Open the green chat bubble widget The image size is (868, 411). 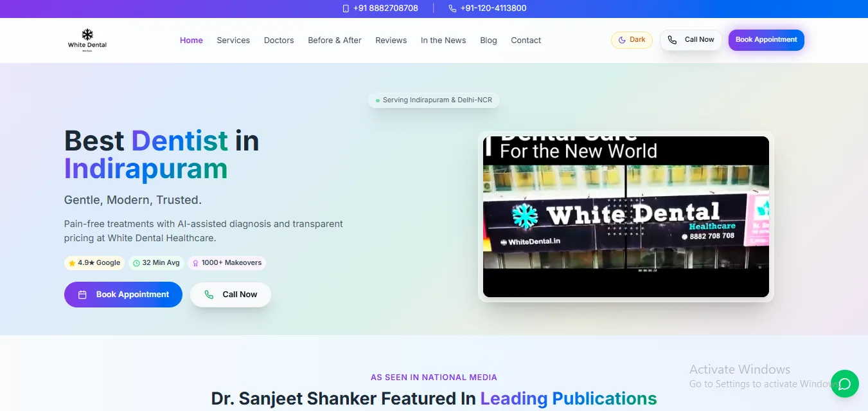click(844, 384)
